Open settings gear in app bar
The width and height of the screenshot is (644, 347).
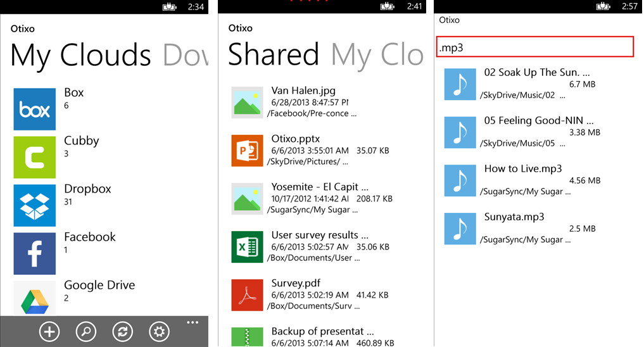159,331
